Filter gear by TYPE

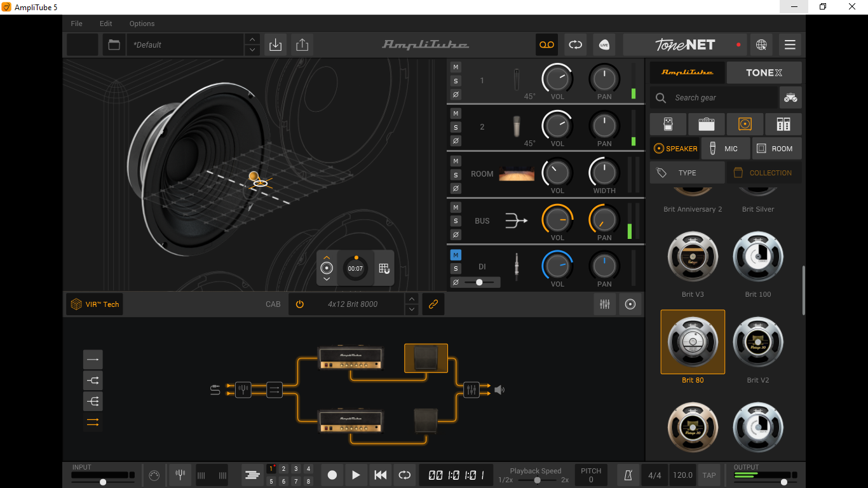point(687,173)
